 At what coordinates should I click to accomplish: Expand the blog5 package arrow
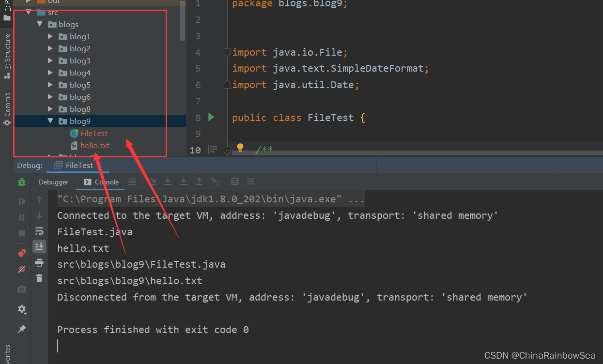pyautogui.click(x=50, y=85)
